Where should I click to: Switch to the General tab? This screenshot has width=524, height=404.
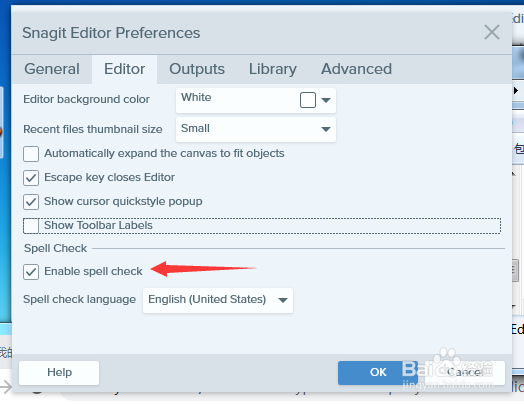[52, 69]
